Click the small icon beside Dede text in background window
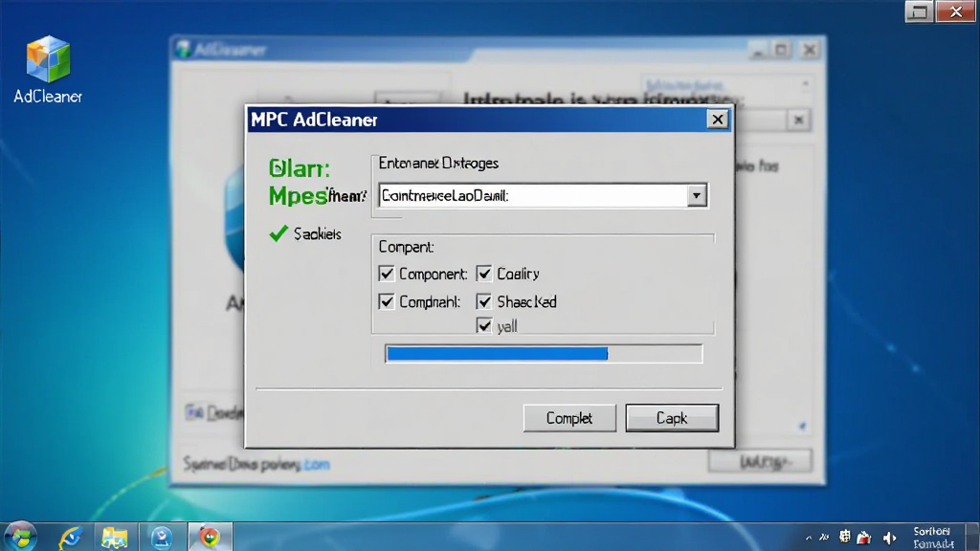The image size is (980, 551). tap(193, 412)
